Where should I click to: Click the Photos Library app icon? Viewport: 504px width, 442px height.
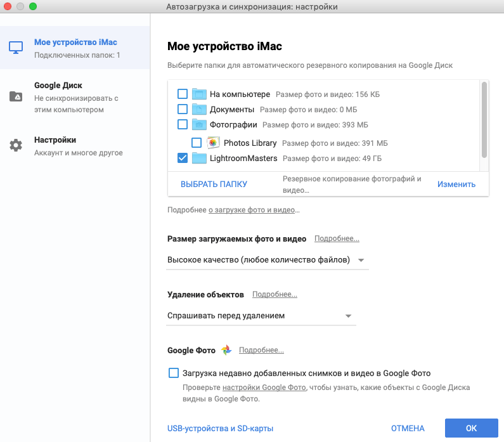point(213,143)
